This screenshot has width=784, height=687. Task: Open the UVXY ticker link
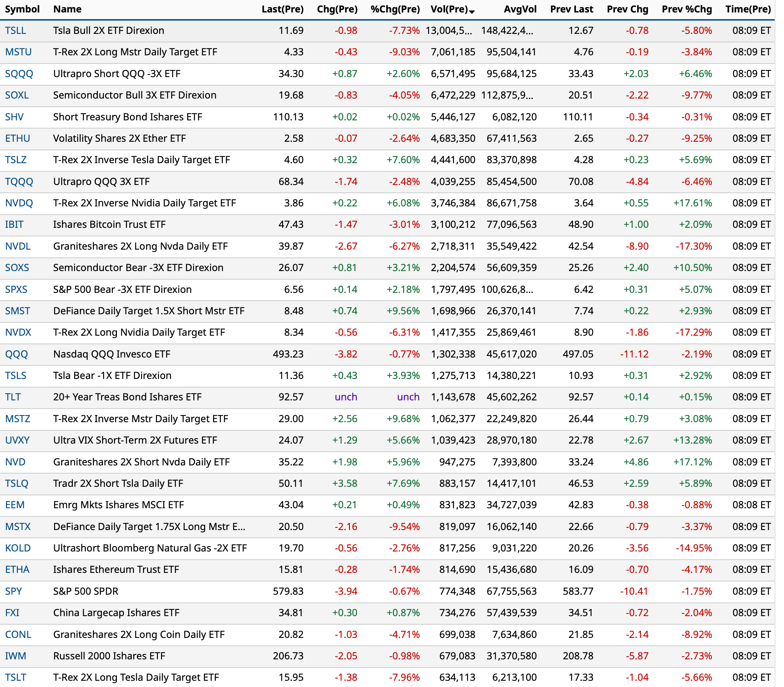[18, 440]
